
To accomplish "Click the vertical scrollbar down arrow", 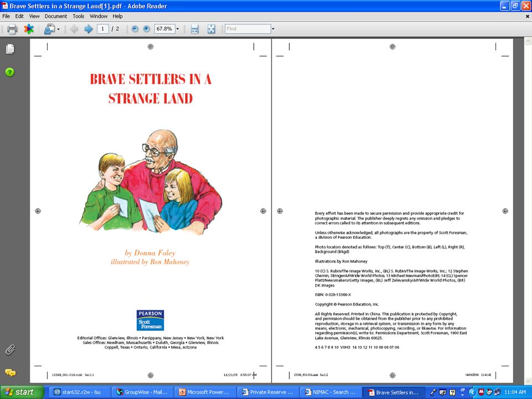I will [528, 380].
